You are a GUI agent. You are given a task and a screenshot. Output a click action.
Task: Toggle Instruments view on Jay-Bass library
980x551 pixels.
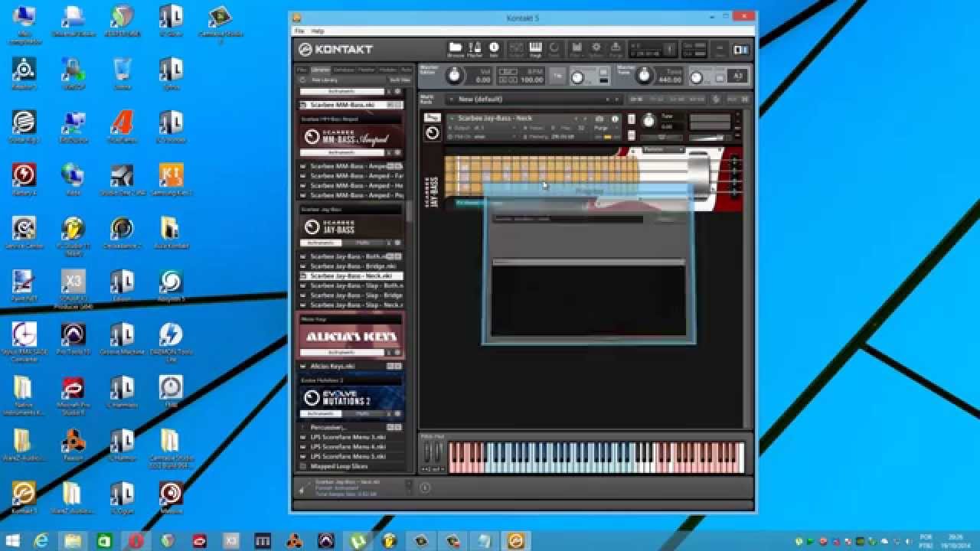(321, 243)
